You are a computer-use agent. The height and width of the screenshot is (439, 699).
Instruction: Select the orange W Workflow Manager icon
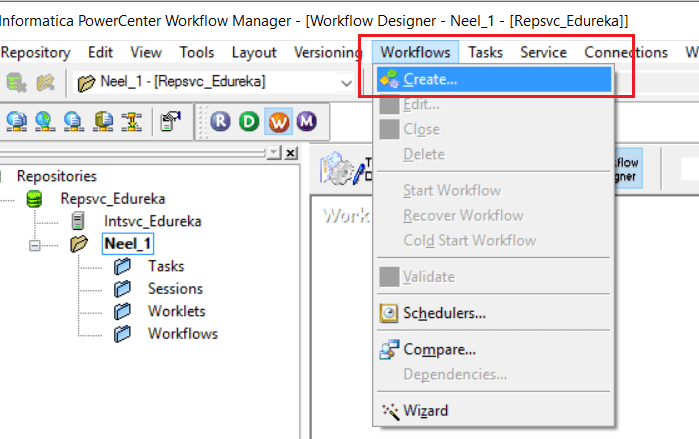(x=279, y=121)
